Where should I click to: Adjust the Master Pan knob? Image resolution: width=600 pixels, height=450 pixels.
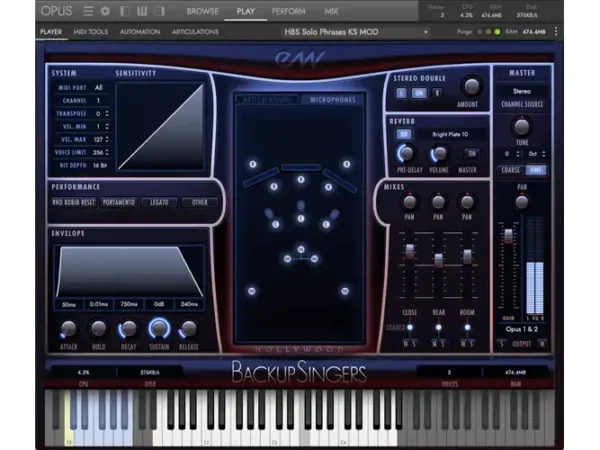522,202
